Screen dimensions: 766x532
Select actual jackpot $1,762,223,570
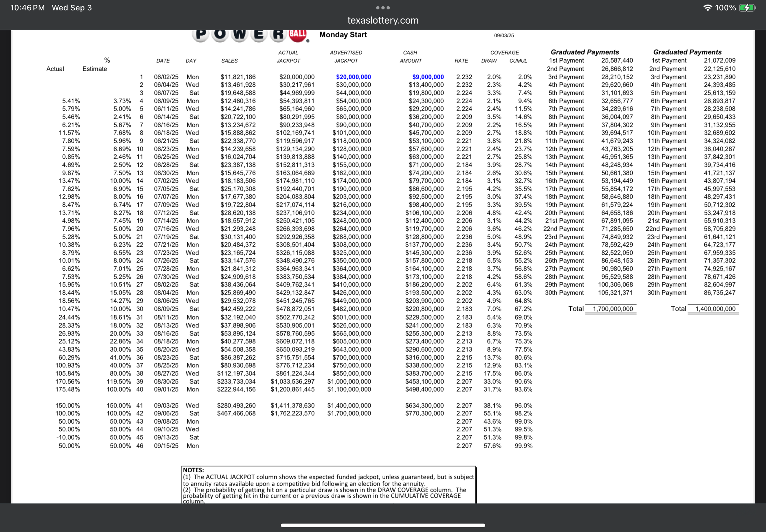coord(292,413)
